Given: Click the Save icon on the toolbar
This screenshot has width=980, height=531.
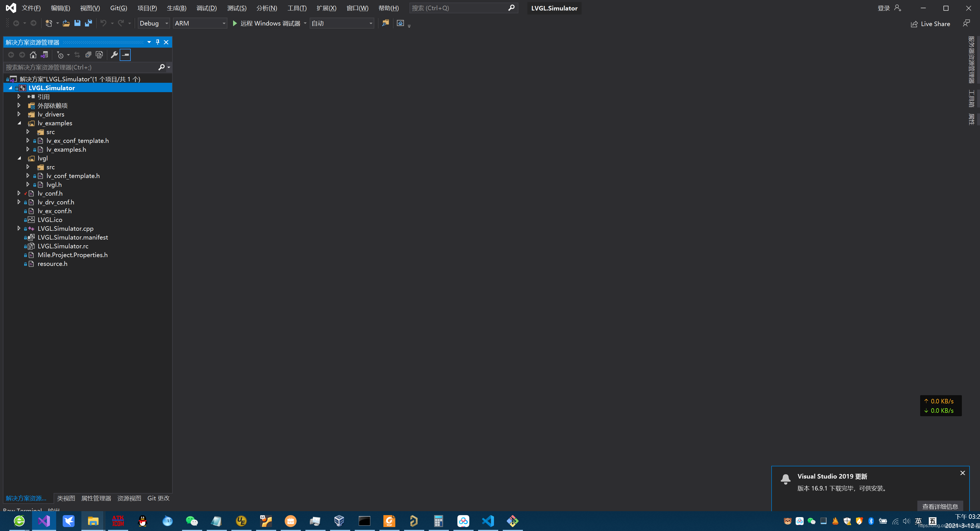Looking at the screenshot, I should pos(77,23).
